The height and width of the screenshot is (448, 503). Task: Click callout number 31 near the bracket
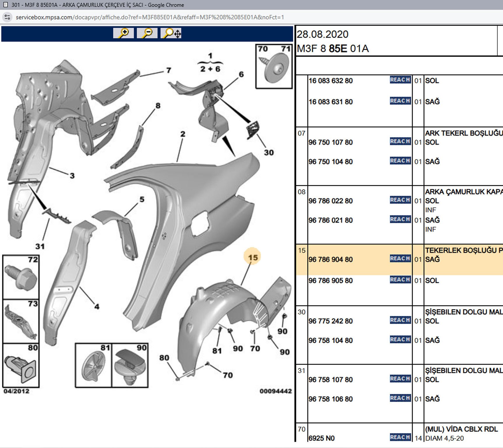[40, 246]
